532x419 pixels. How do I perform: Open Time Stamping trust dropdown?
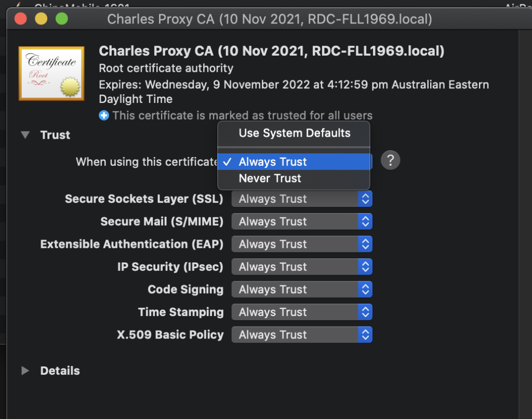point(302,312)
